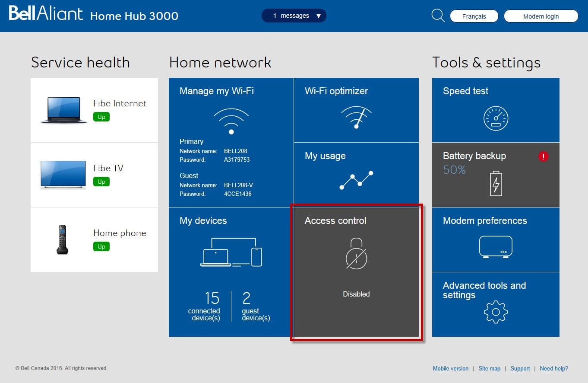Open Modem preferences modem icon
Viewport: 588px width, 383px height.
click(x=495, y=246)
